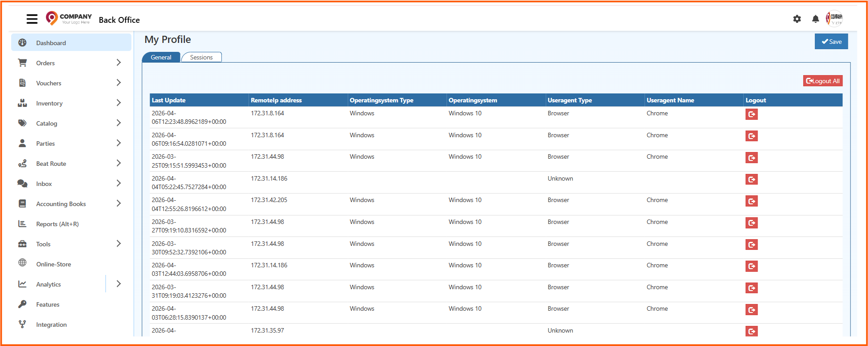
Task: Select the Sessions tab
Action: click(x=201, y=57)
